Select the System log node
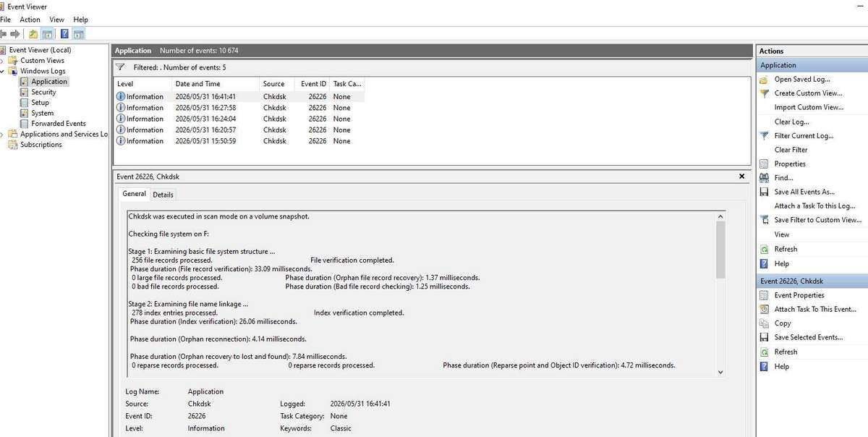 pyautogui.click(x=42, y=114)
